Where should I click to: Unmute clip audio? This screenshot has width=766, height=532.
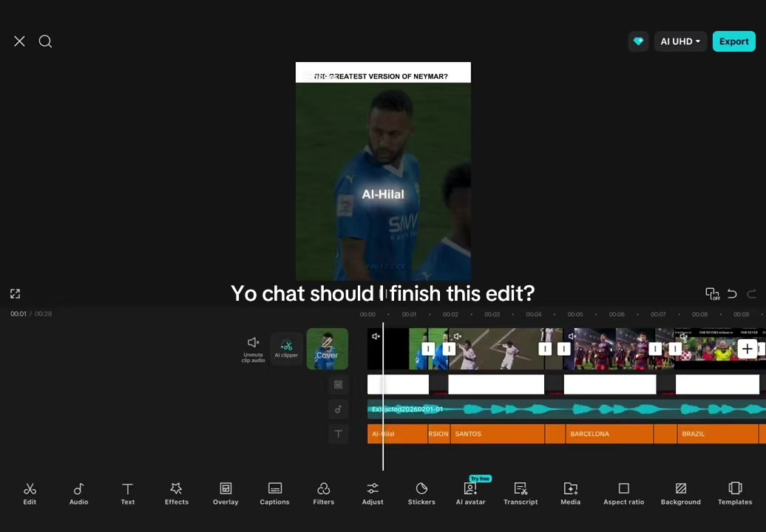[x=253, y=349]
